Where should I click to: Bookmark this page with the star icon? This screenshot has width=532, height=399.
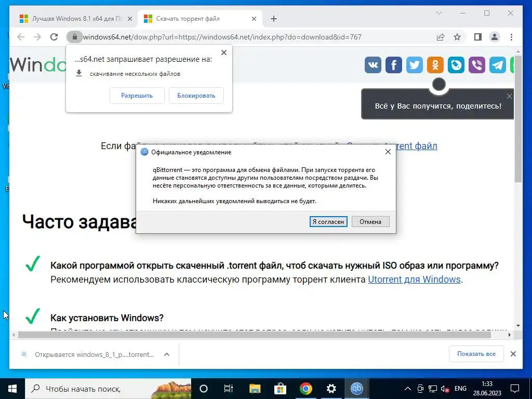[457, 37]
